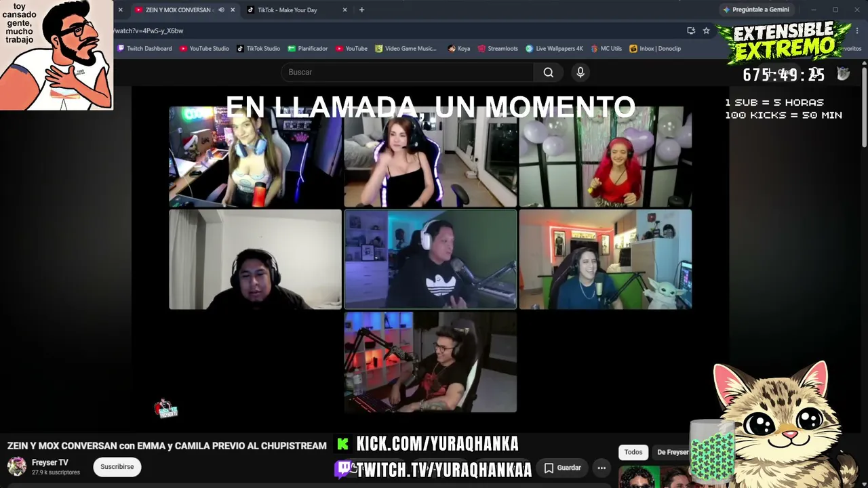Open the Planificador bookmark

(x=308, y=49)
